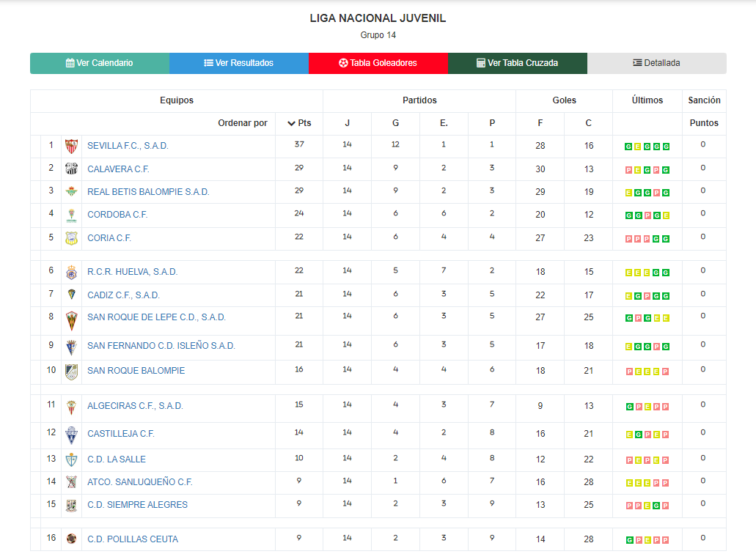
Task: Click the Calavera C.F. crest icon
Action: coord(71,169)
